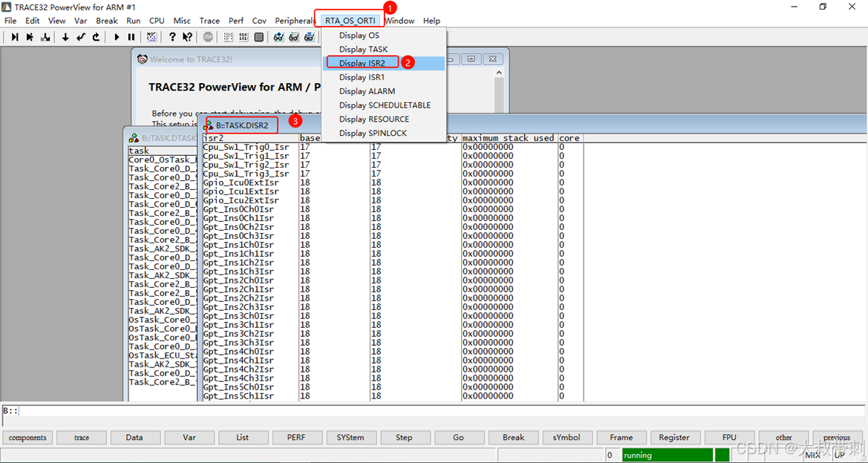The image size is (868, 463).
Task: Open the Misc menu
Action: coord(182,21)
